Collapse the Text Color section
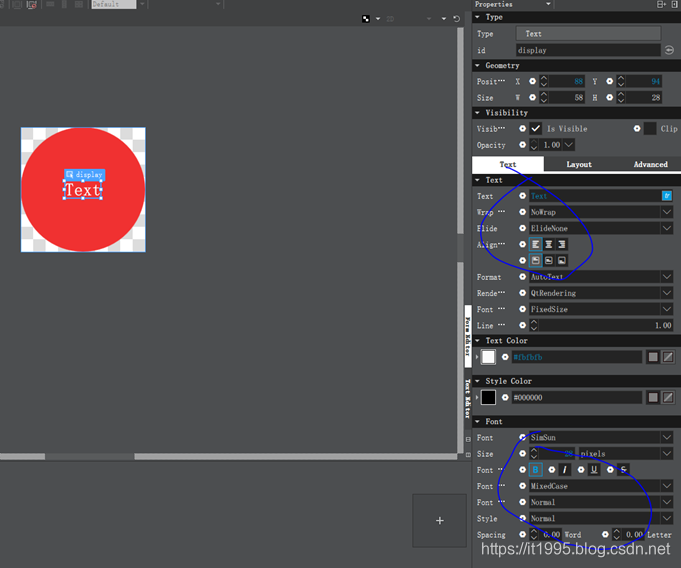This screenshot has height=568, width=681. tap(477, 340)
